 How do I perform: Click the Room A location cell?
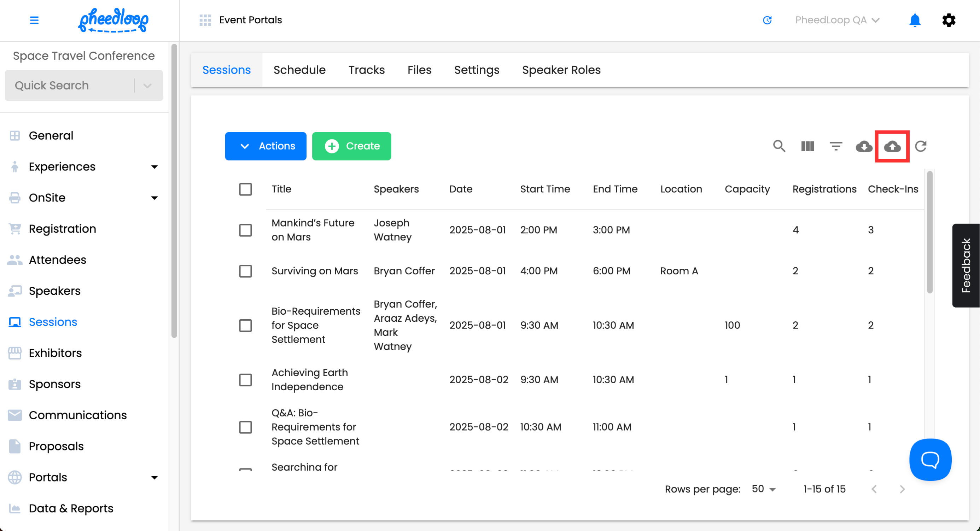(679, 271)
